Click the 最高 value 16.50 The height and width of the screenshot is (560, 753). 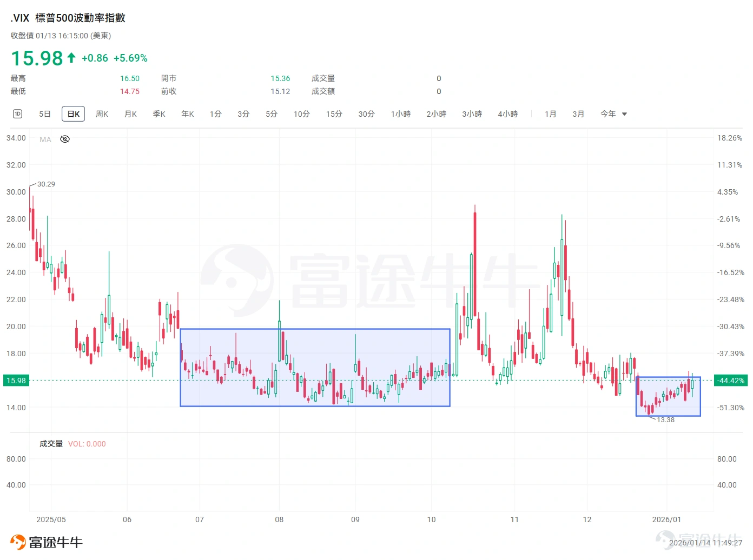pos(130,78)
